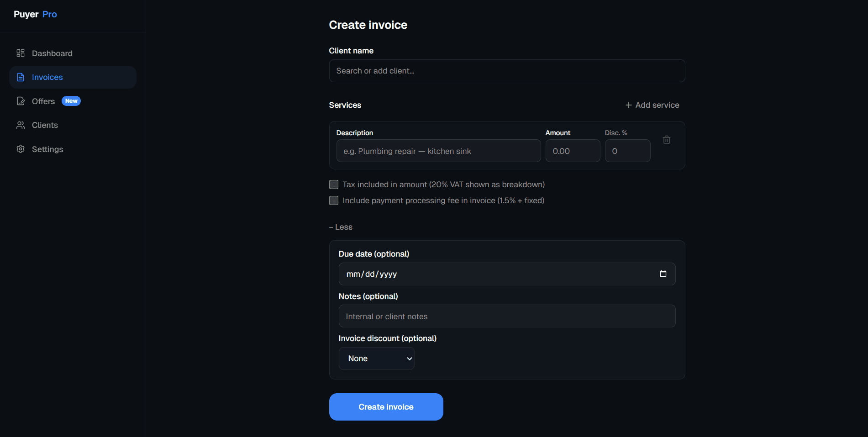Click the Amount field showing 0.00
This screenshot has height=437, width=868.
click(x=573, y=151)
